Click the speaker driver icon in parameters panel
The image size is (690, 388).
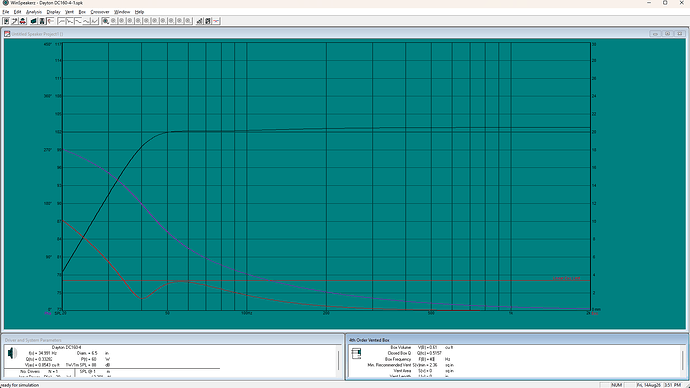[x=12, y=353]
